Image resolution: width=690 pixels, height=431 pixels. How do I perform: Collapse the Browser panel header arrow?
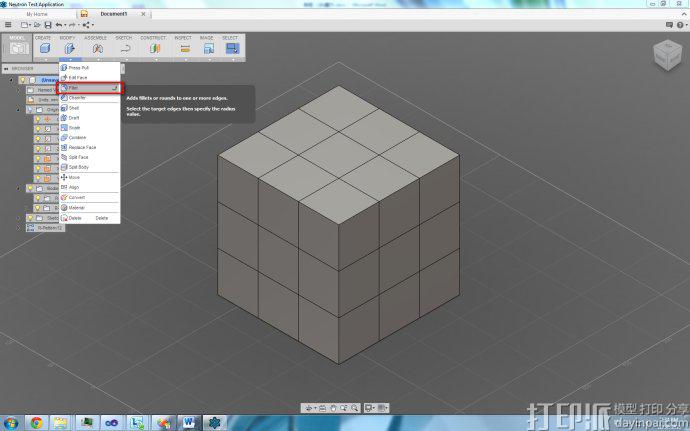coord(6,69)
